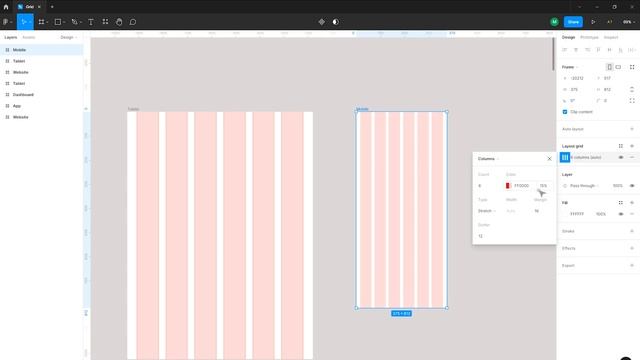Switch to the Prototype tab
The height and width of the screenshot is (360, 640).
tap(589, 37)
